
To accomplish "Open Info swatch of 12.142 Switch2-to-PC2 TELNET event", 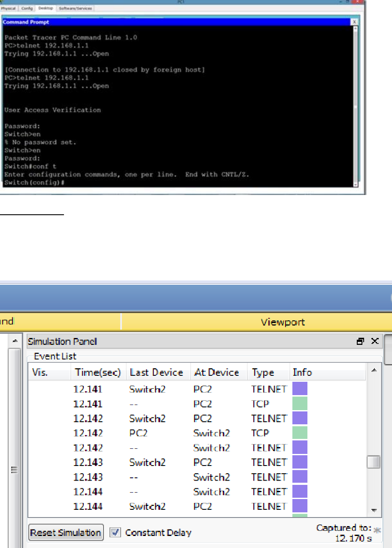I will [x=300, y=418].
